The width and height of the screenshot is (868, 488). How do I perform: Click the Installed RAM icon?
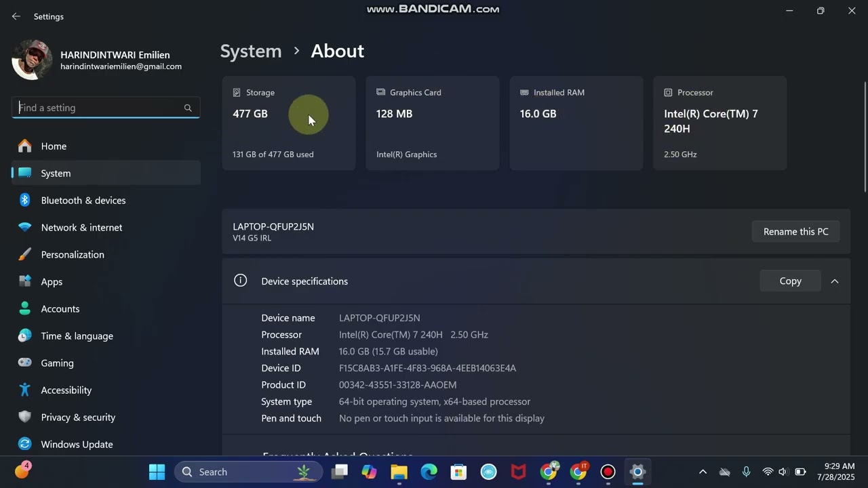point(524,92)
